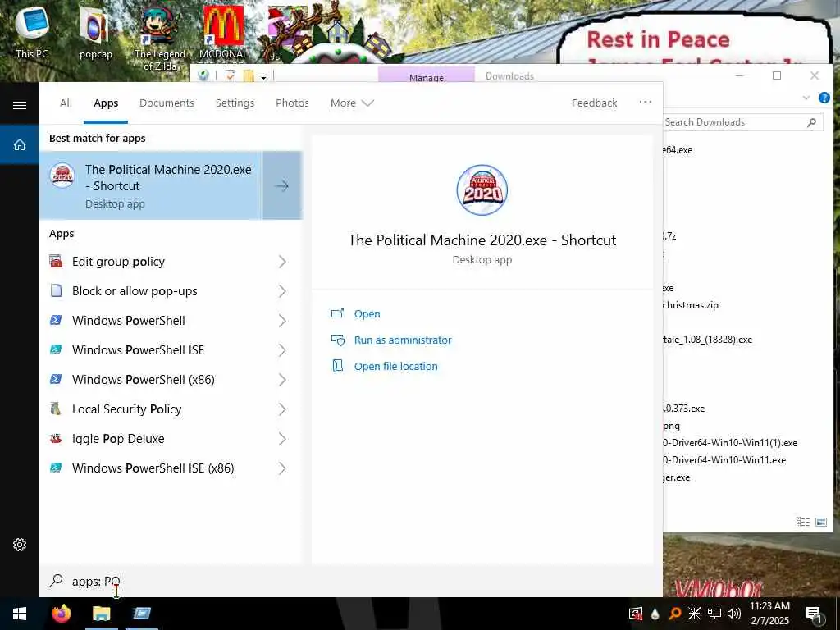Select the All search tab
This screenshot has height=630, width=840.
tap(66, 103)
